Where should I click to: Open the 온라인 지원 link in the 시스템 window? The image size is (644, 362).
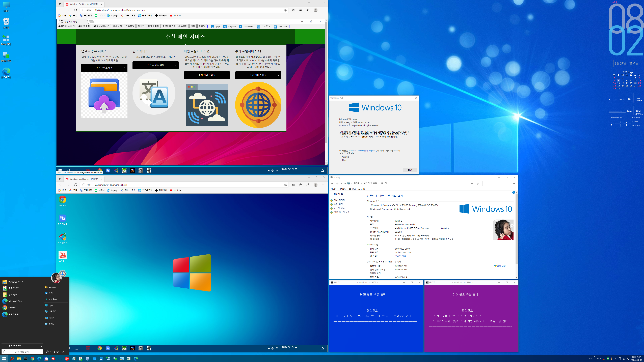coord(400,256)
